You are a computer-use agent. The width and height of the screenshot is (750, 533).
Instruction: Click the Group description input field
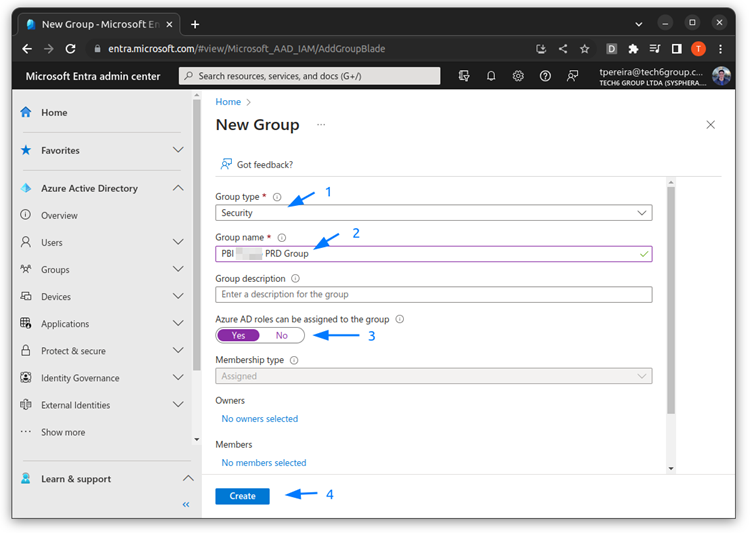pos(433,295)
